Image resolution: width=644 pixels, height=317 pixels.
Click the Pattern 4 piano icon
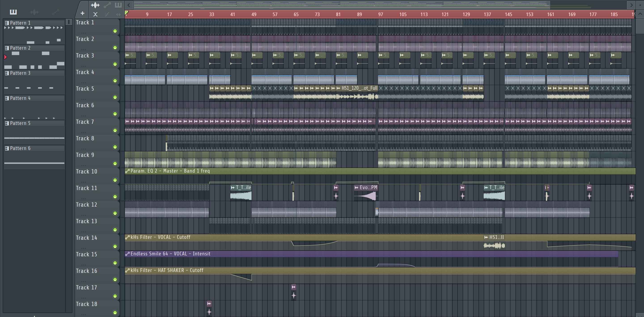click(x=7, y=98)
